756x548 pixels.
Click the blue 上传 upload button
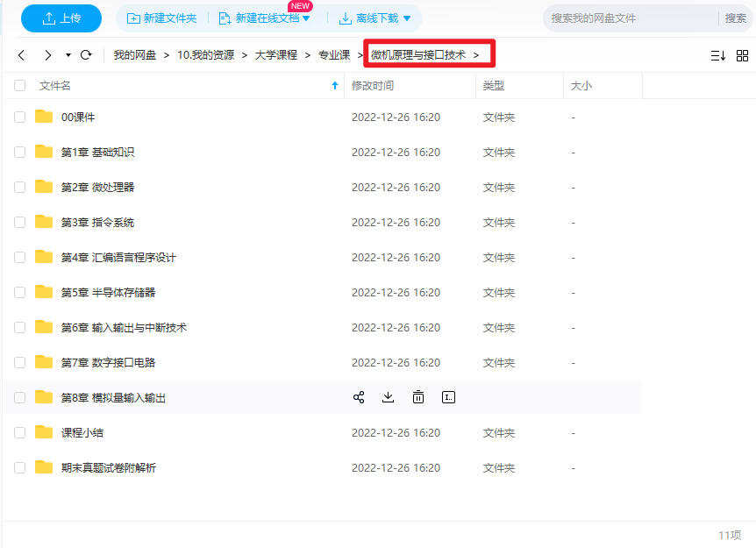(x=61, y=18)
